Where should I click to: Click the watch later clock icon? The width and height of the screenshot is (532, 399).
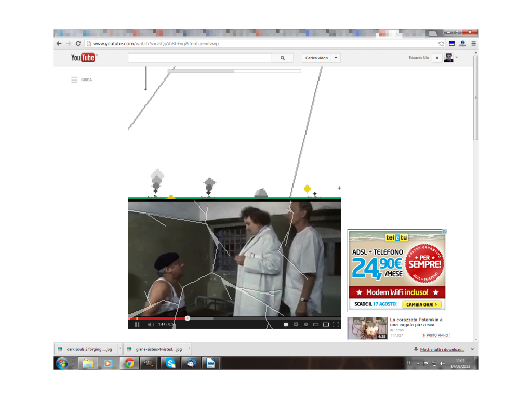pyautogui.click(x=305, y=325)
